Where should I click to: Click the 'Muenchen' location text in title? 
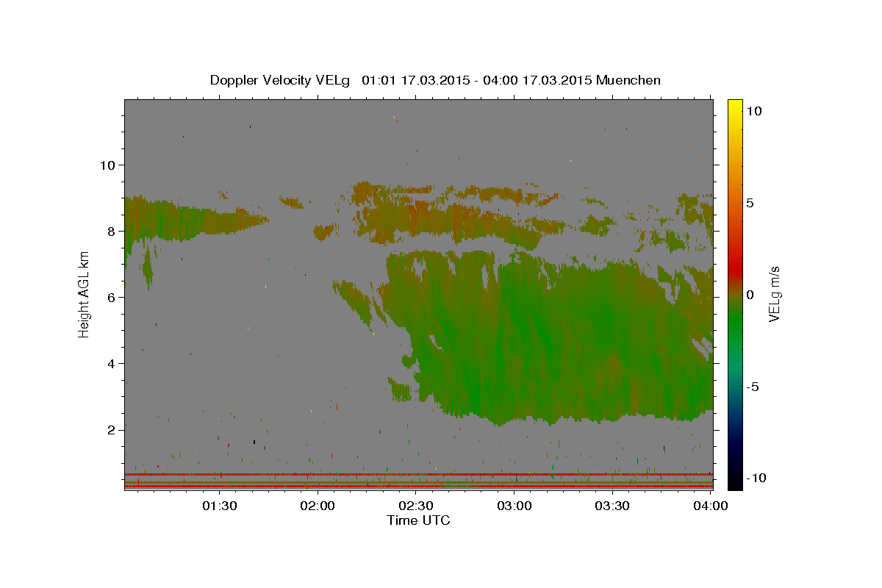click(x=628, y=80)
